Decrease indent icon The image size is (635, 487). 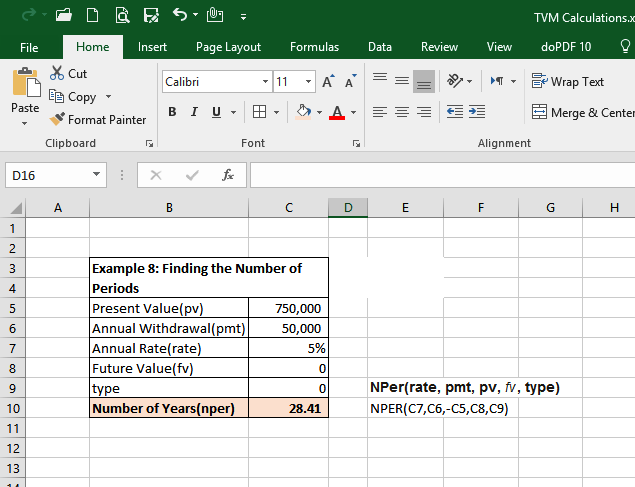pyautogui.click(x=455, y=112)
